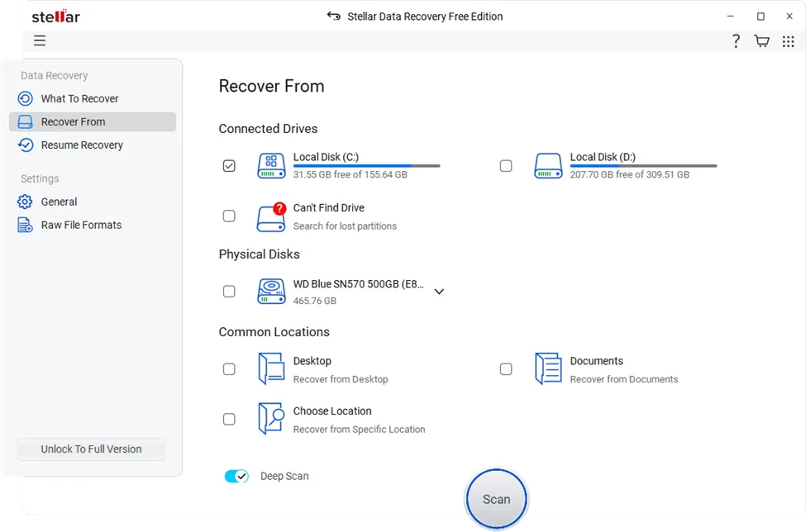The image size is (806, 532).
Task: Check the Documents checkbox
Action: click(x=506, y=369)
